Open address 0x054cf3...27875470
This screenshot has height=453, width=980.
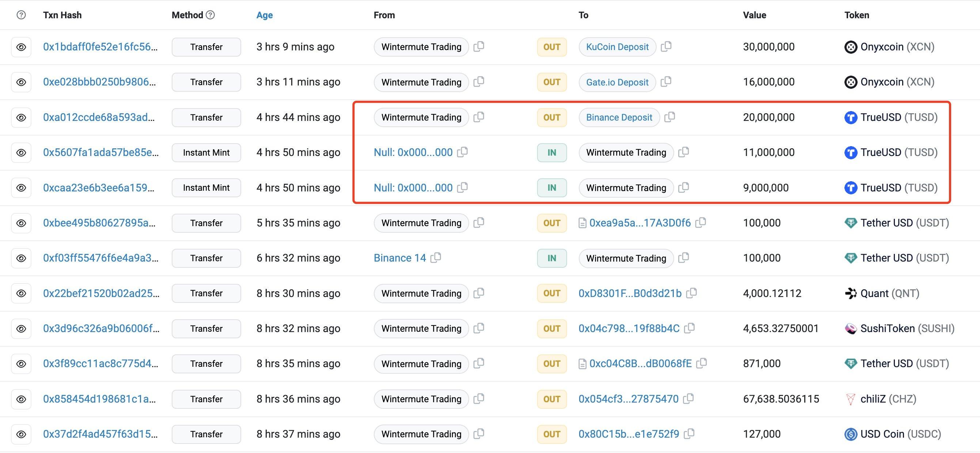pos(628,399)
